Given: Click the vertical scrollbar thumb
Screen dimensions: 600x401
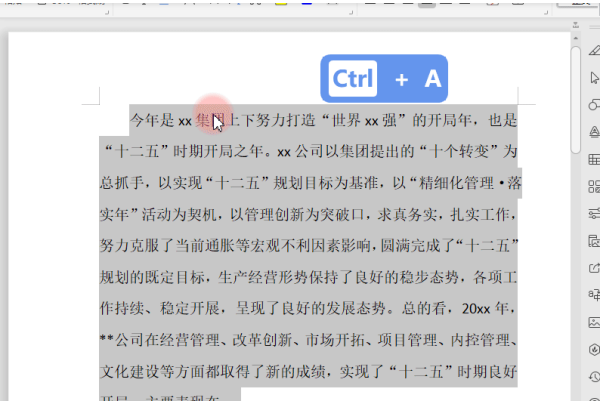Looking at the screenshot, I should pyautogui.click(x=576, y=100).
